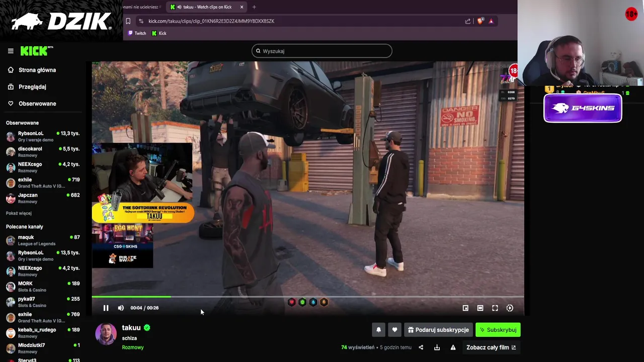
Task: Click the Brave Rewards triangle icon
Action: 491,21
